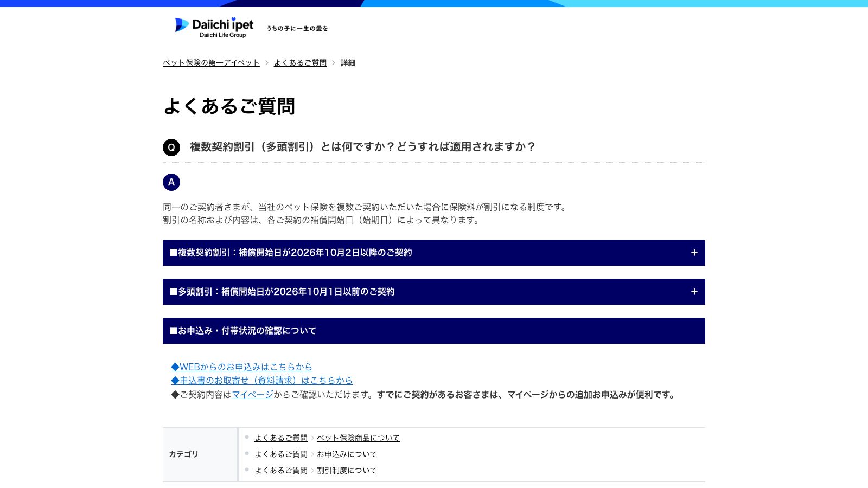Open category link ペット保険商品について
The width and height of the screenshot is (868, 488).
click(x=358, y=438)
